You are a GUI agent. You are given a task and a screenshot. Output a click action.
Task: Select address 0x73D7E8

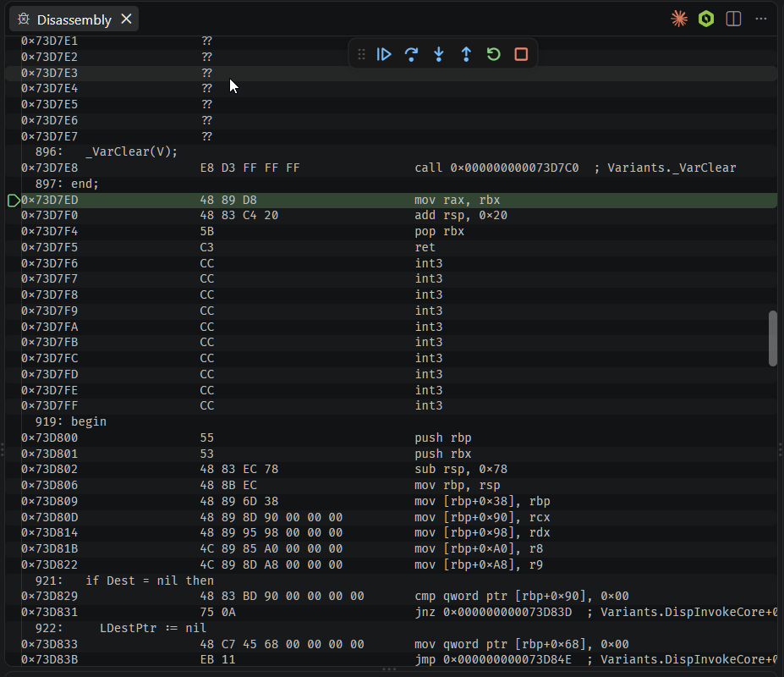pos(50,168)
